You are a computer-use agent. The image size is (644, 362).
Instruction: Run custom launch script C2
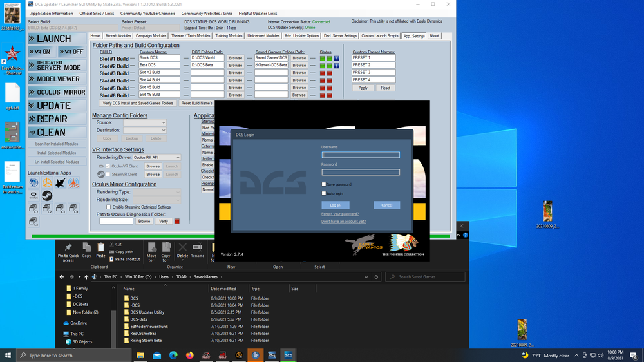[x=47, y=209]
